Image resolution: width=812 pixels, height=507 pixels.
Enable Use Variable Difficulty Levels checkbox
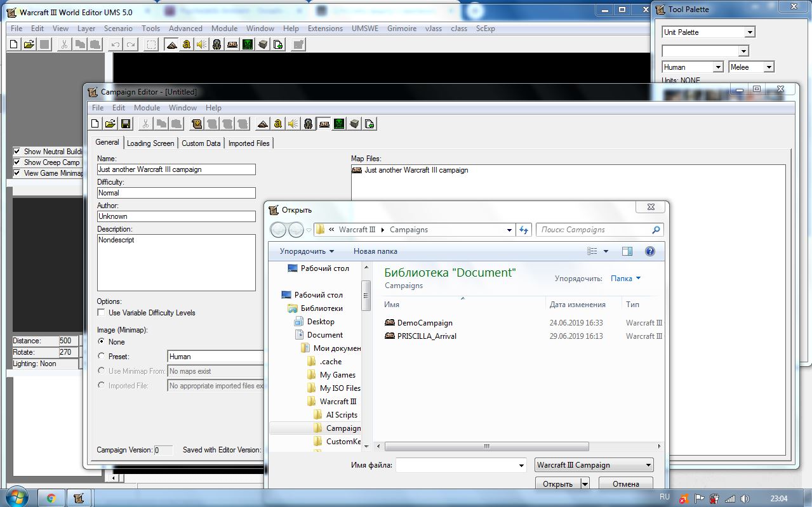click(102, 313)
